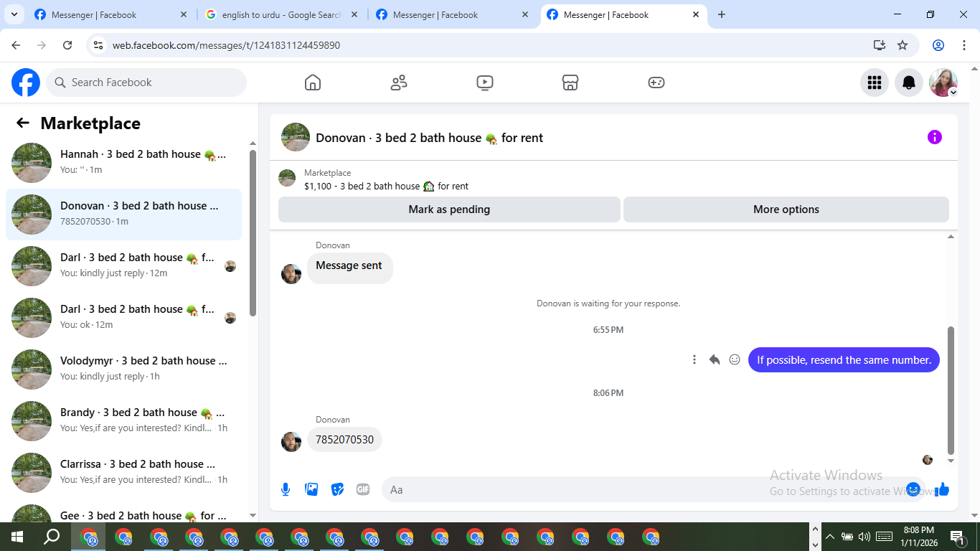Go back to the previous page in Chrome
The width and height of the screenshot is (980, 551).
pyautogui.click(x=16, y=45)
